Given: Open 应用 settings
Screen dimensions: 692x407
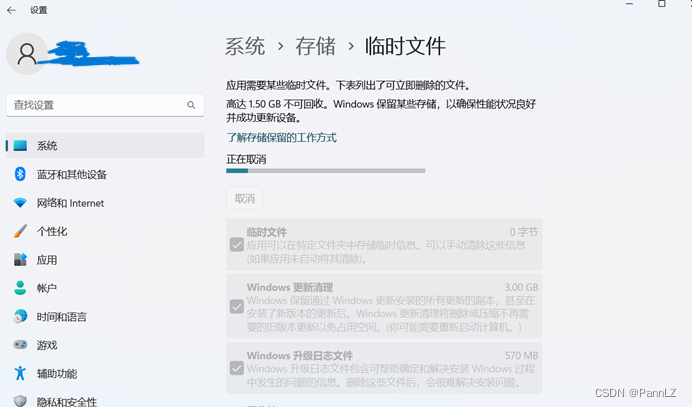Looking at the screenshot, I should [105, 260].
